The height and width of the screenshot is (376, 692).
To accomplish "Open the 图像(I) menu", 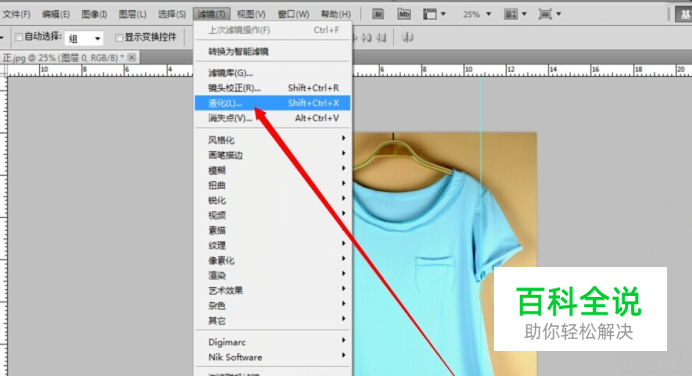I will [x=94, y=14].
